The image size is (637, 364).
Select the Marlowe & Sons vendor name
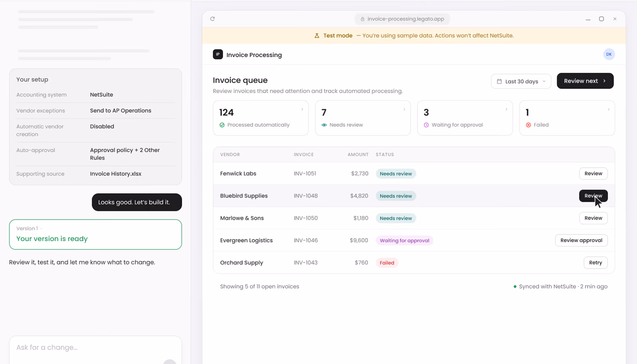click(242, 218)
